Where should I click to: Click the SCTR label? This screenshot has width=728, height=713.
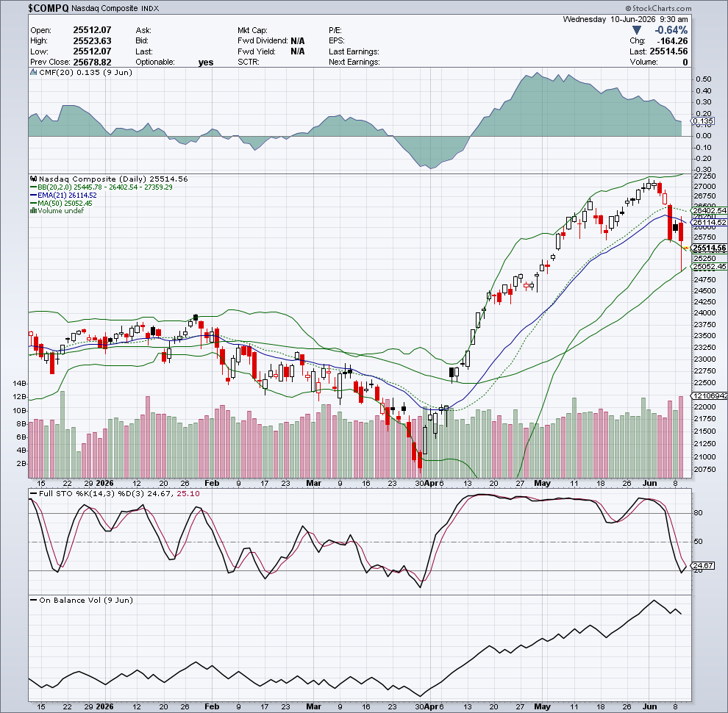click(x=248, y=62)
